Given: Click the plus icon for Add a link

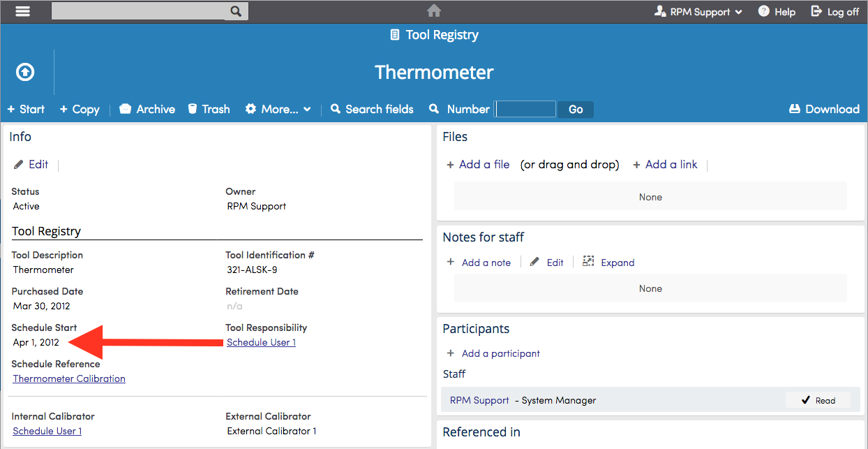Looking at the screenshot, I should [x=637, y=165].
